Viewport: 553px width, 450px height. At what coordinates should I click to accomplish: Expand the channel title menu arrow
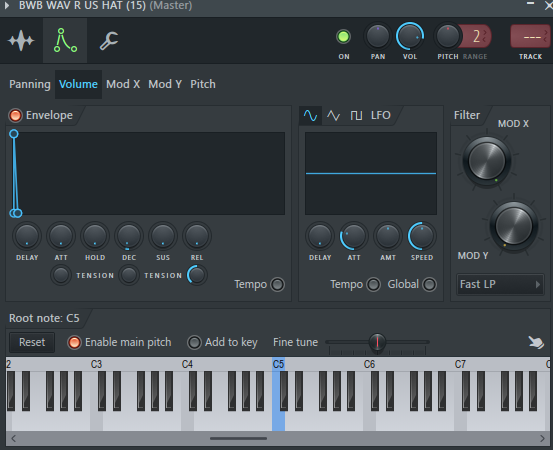coord(7,5)
